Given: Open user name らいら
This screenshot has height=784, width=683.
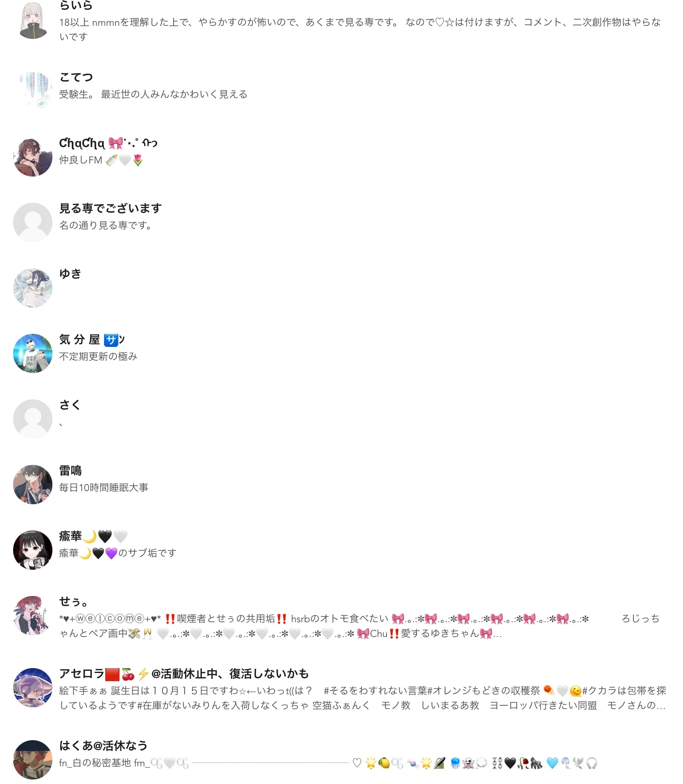Looking at the screenshot, I should click(x=76, y=5).
